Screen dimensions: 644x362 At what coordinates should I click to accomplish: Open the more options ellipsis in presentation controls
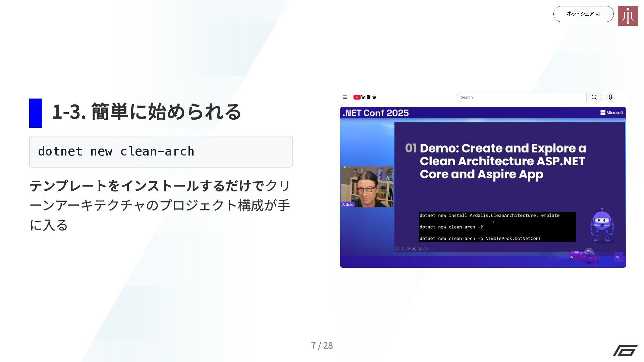coord(426,249)
